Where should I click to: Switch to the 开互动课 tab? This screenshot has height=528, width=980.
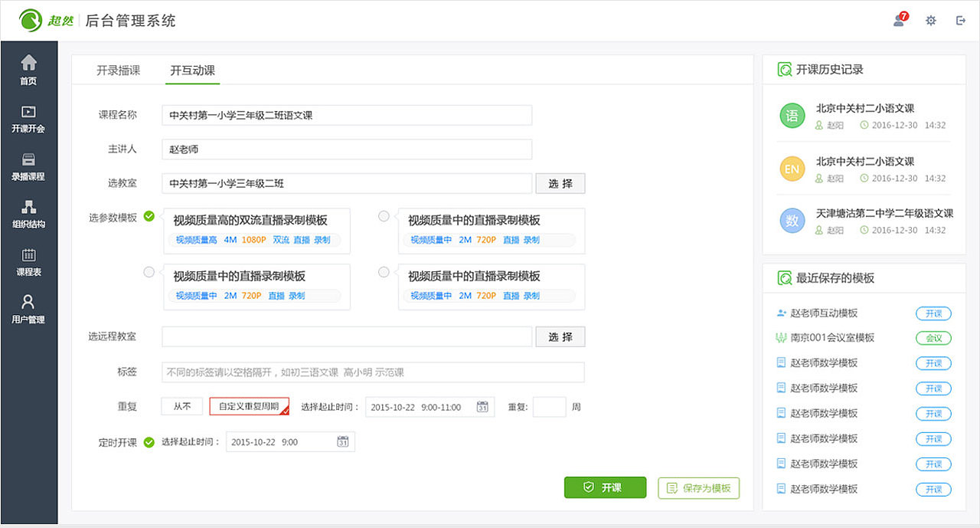coord(191,70)
